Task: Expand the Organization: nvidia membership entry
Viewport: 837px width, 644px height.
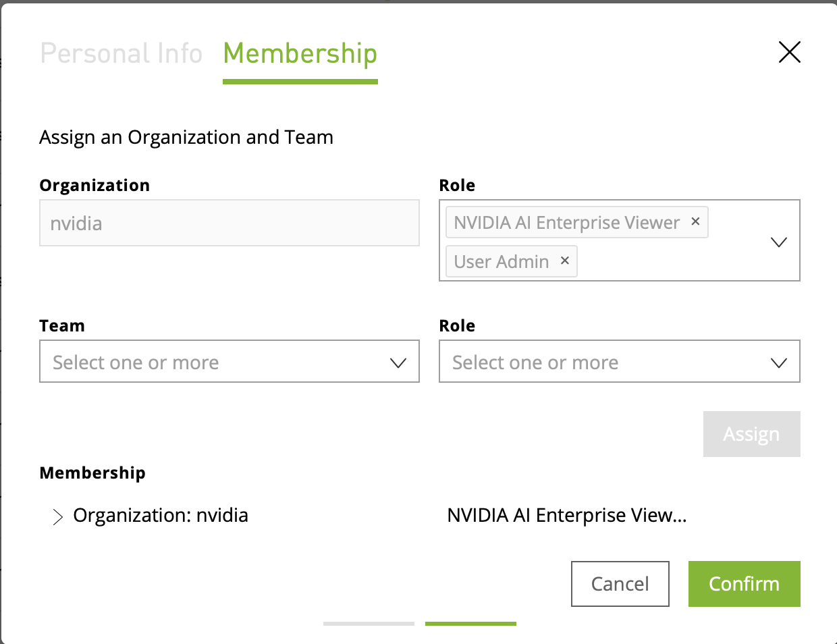Action: tap(57, 516)
